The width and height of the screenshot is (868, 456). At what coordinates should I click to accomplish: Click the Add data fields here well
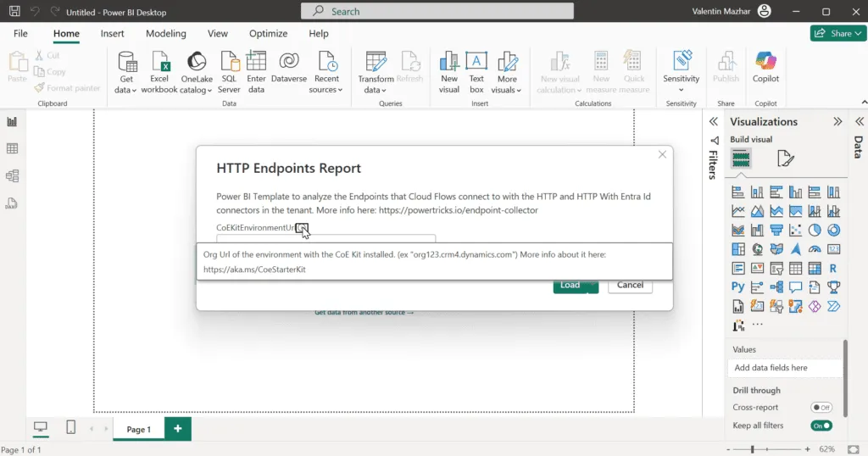coord(785,368)
